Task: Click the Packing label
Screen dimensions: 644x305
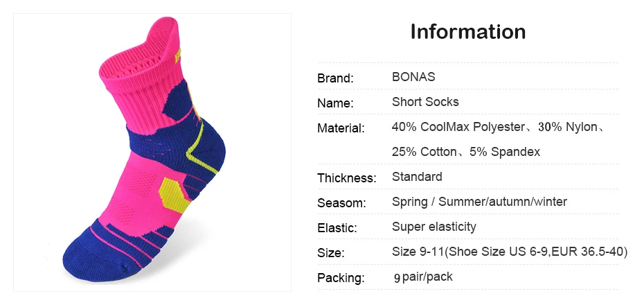Action: pyautogui.click(x=341, y=278)
